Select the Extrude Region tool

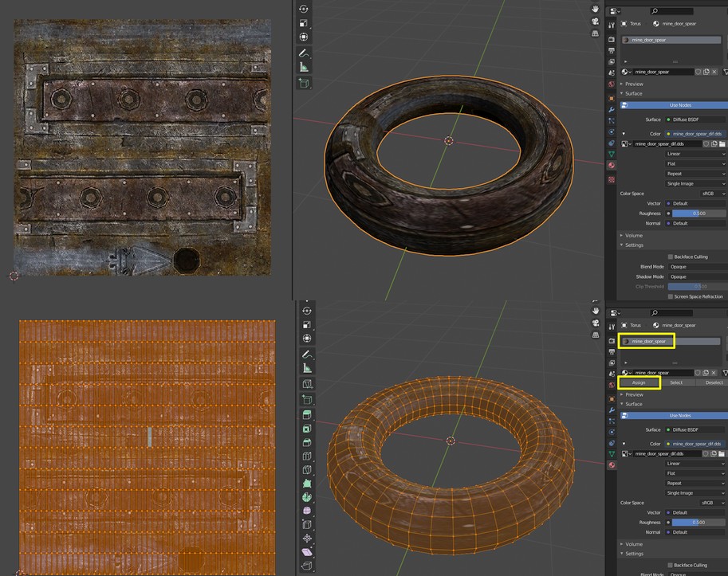tap(307, 414)
